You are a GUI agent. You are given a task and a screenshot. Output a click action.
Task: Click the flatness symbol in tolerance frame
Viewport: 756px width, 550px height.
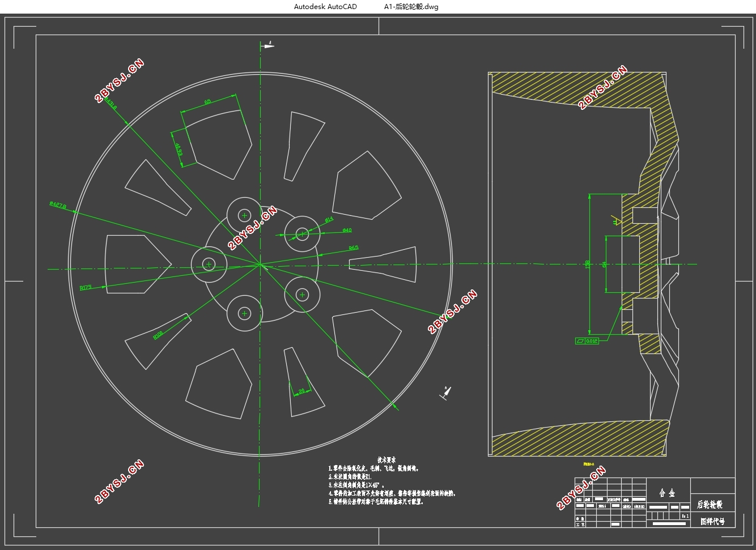(580, 341)
